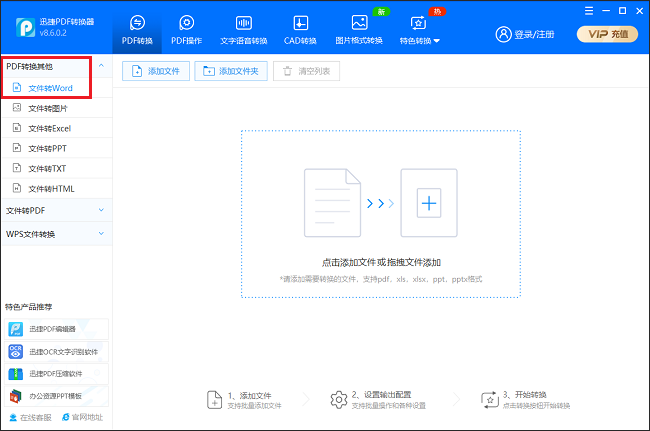Expand the 特色转换 dropdown
650x431 pixels.
tap(420, 30)
